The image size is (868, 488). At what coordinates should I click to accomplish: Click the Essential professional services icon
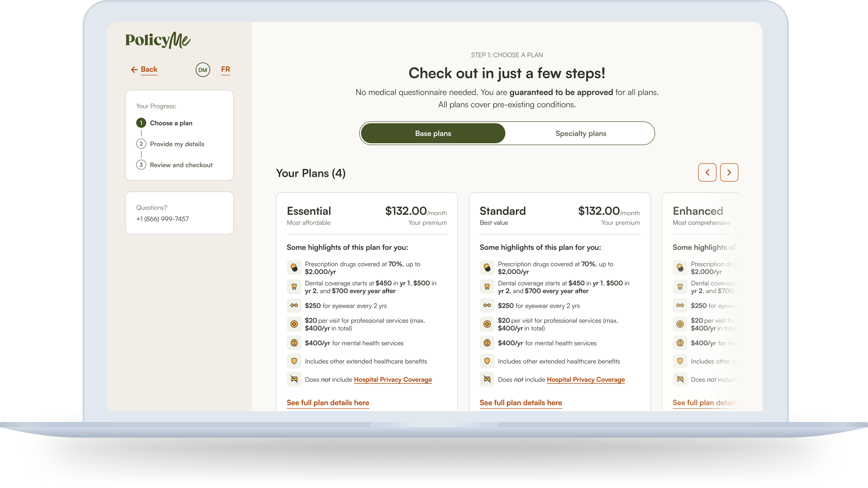294,324
